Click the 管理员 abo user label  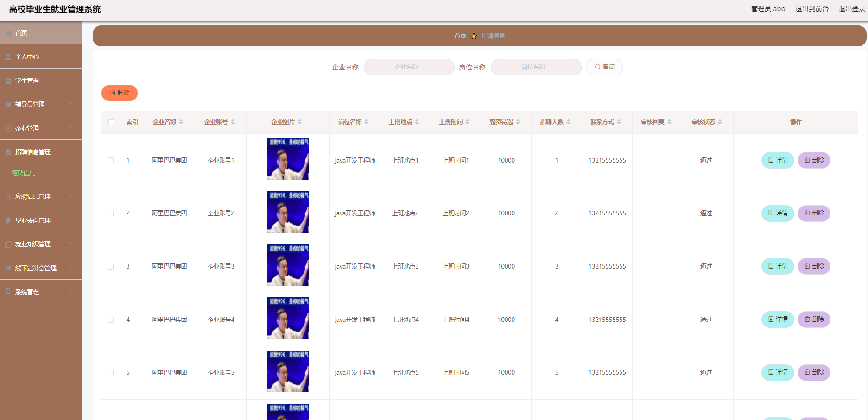768,9
